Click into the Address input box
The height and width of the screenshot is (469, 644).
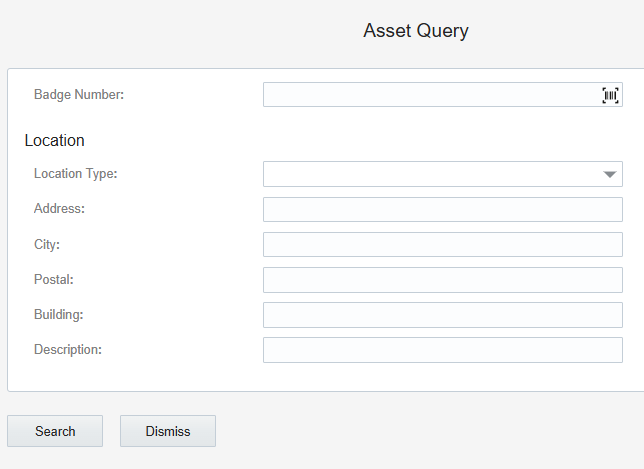(443, 209)
